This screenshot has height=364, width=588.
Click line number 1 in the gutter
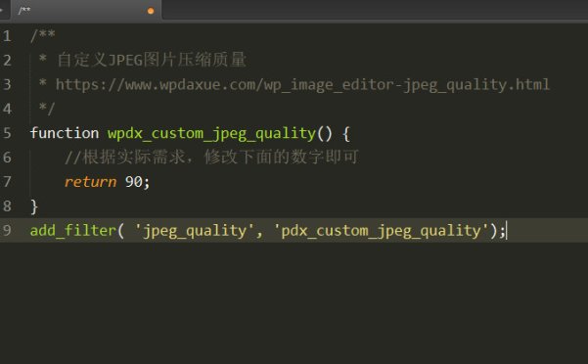7,36
